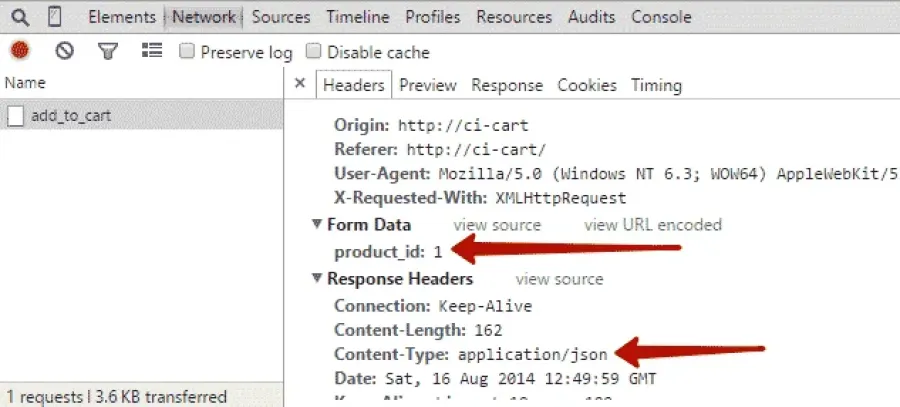Select the add_to_cart request row
The width and height of the screenshot is (900, 407).
(x=141, y=116)
